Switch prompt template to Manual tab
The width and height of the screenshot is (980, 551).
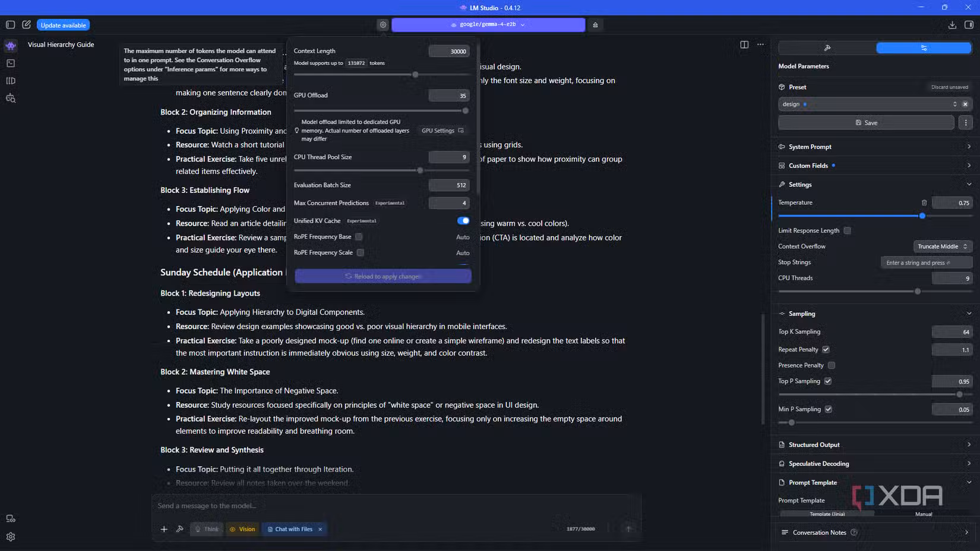coord(924,514)
